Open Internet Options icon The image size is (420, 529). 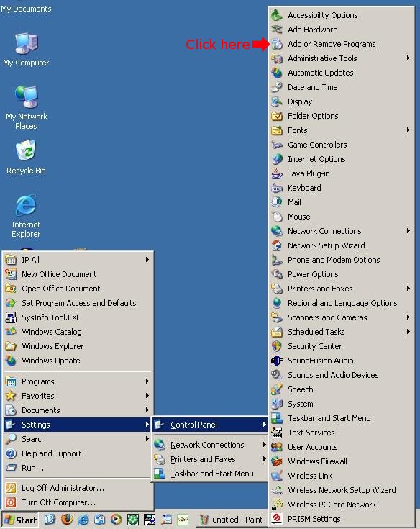277,159
